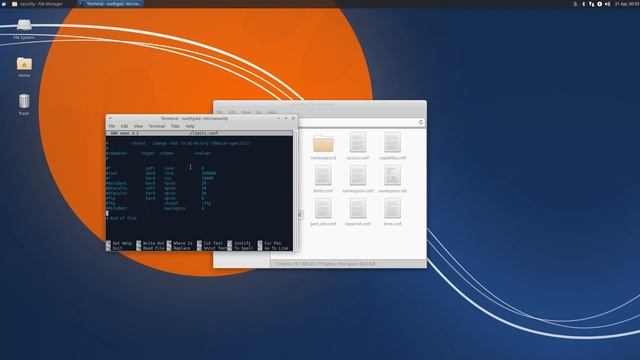Image resolution: width=640 pixels, height=360 pixels.
Task: Open the Terminal Edit menu
Action: [124, 126]
